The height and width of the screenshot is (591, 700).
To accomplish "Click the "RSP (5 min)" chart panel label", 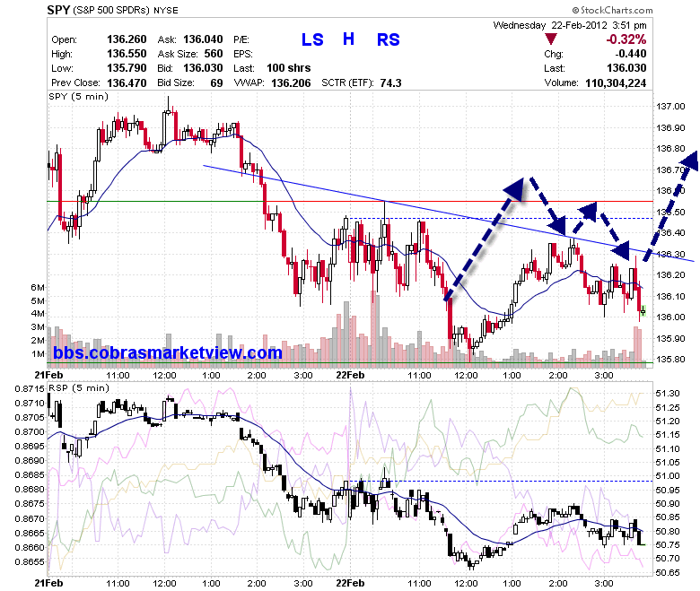I will 79,388.
